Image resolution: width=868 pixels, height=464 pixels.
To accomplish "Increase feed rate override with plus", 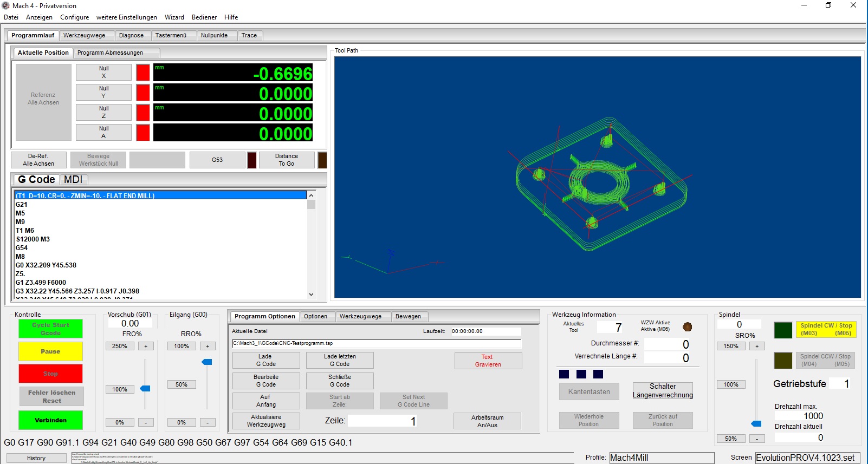I will [146, 346].
